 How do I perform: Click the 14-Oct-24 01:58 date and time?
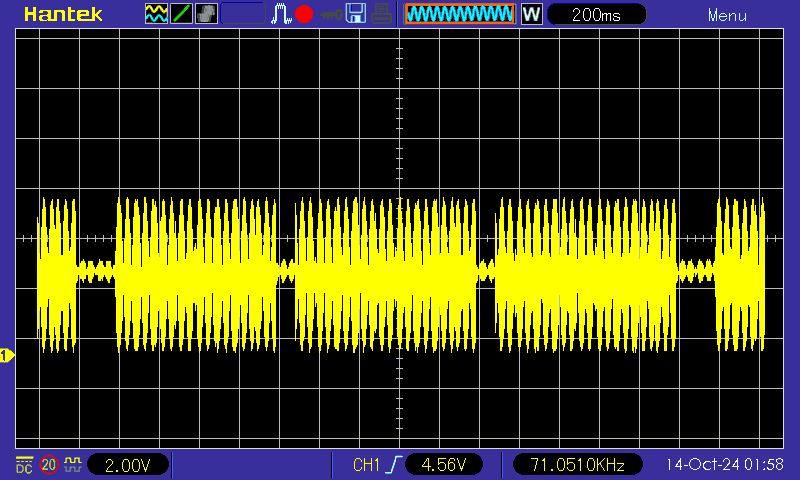tap(724, 464)
